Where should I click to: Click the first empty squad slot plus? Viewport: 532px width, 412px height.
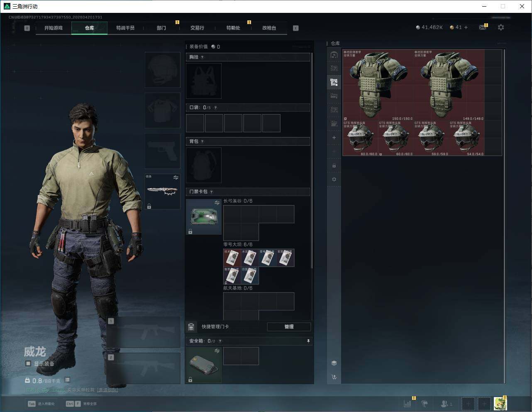click(x=468, y=403)
